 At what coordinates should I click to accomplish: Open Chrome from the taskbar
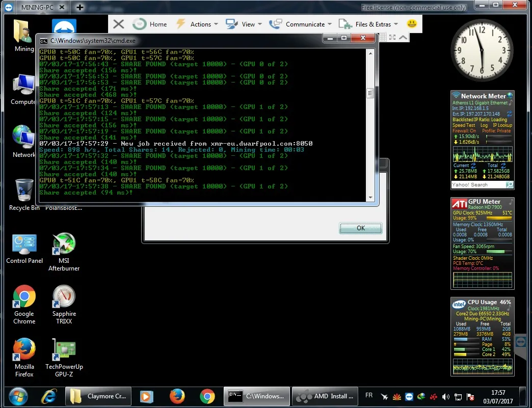(x=207, y=396)
